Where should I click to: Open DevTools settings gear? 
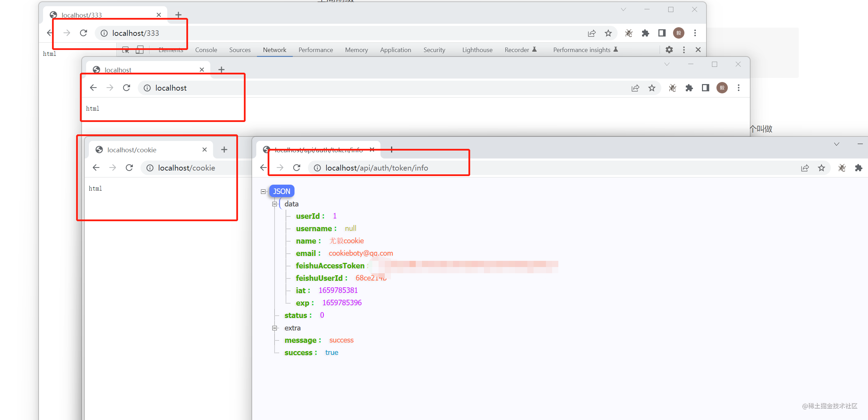[x=669, y=50]
